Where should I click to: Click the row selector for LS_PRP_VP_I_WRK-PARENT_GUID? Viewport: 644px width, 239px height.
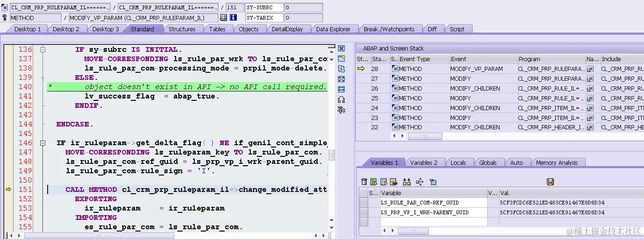364,212
